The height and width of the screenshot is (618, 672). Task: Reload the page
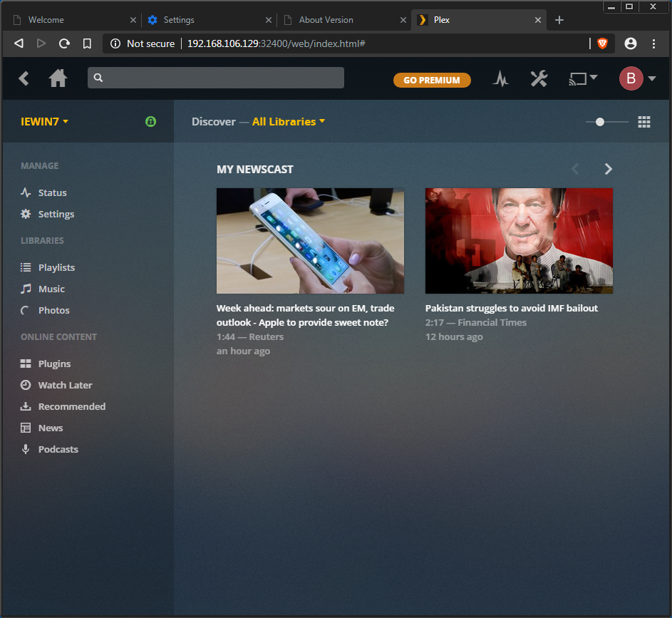(64, 43)
